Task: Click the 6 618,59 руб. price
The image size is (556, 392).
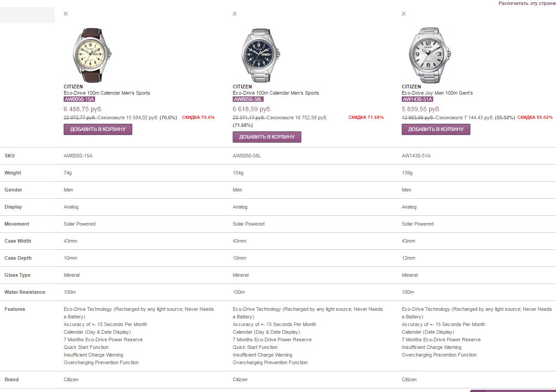Action: 252,109
